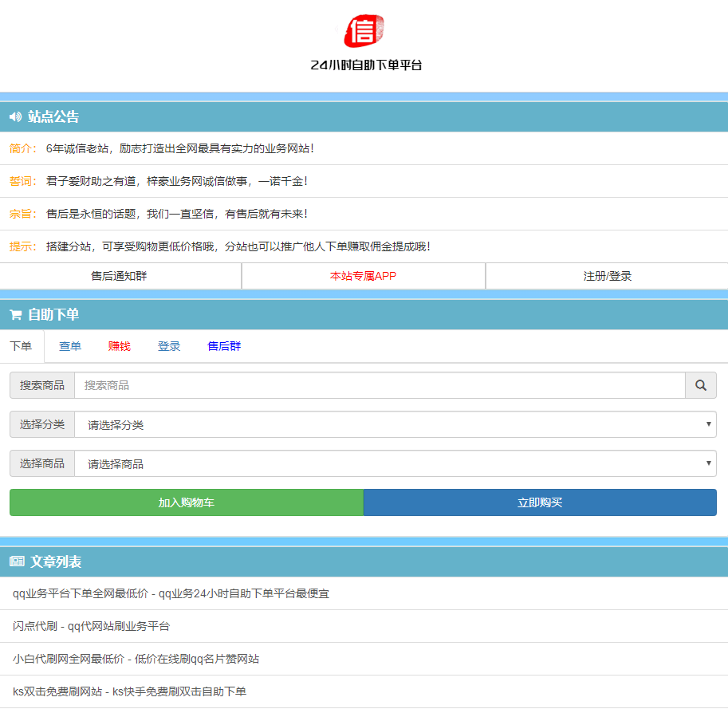
Task: Open the 本站专属APP link
Action: tap(363, 276)
